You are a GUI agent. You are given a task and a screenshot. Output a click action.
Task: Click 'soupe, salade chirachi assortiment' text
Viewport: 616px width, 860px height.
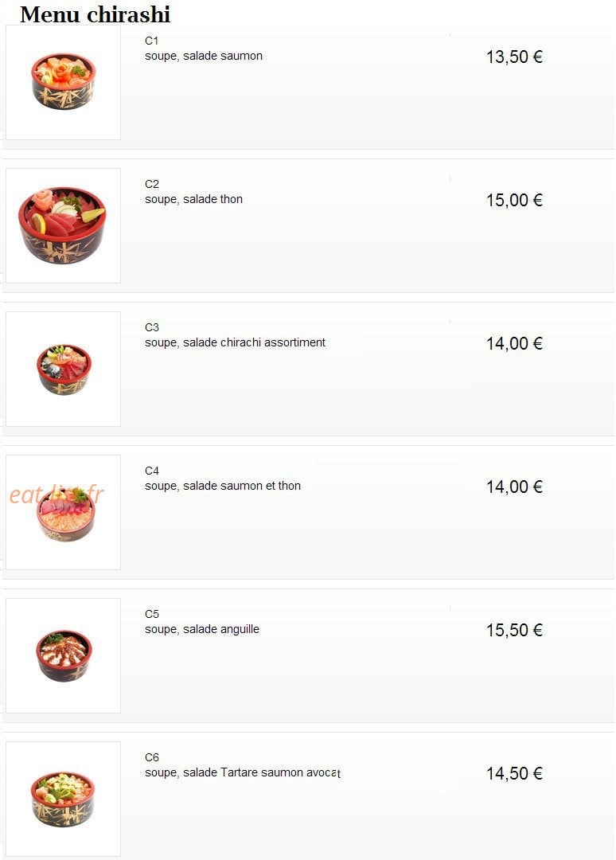(x=235, y=342)
